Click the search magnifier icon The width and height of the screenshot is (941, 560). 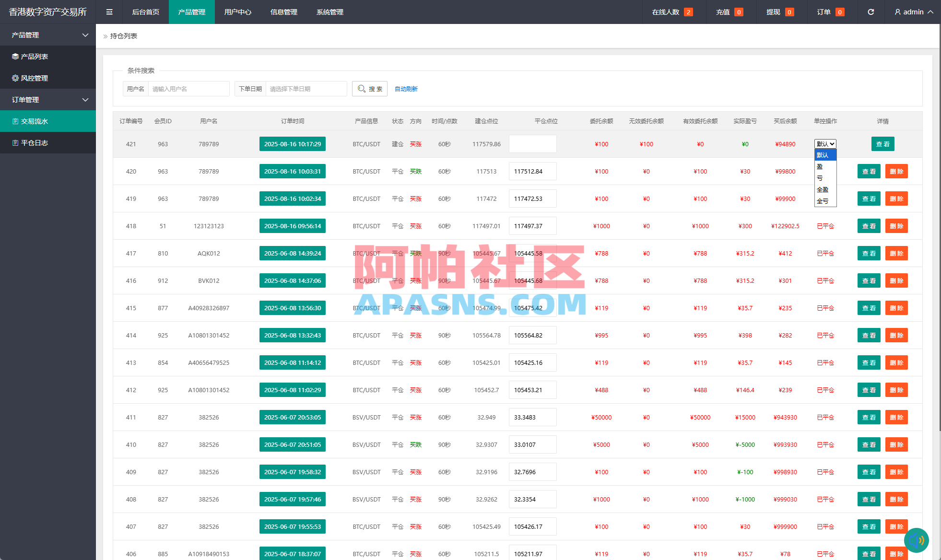(362, 88)
